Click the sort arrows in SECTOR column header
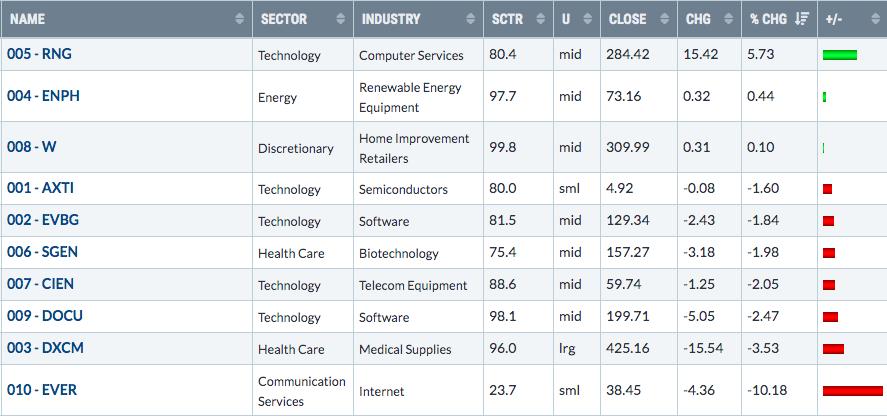887x416 pixels. [341, 19]
